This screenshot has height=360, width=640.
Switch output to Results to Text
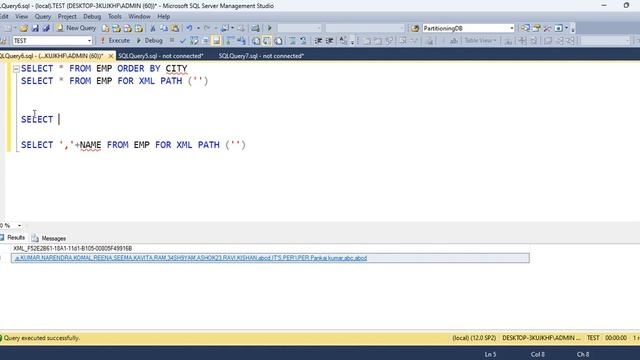point(256,41)
